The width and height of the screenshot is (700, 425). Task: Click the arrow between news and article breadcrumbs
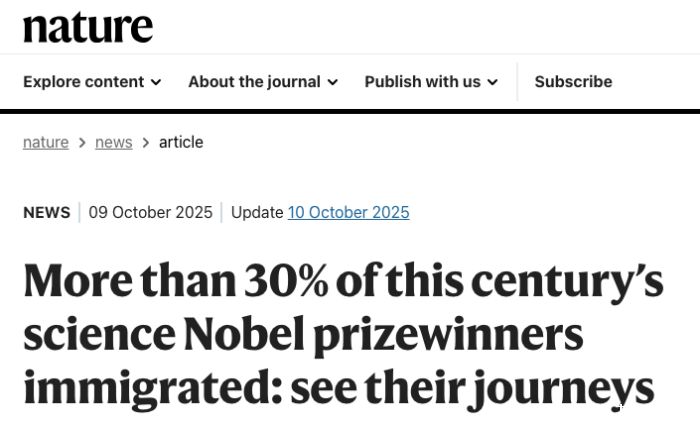[x=146, y=143]
